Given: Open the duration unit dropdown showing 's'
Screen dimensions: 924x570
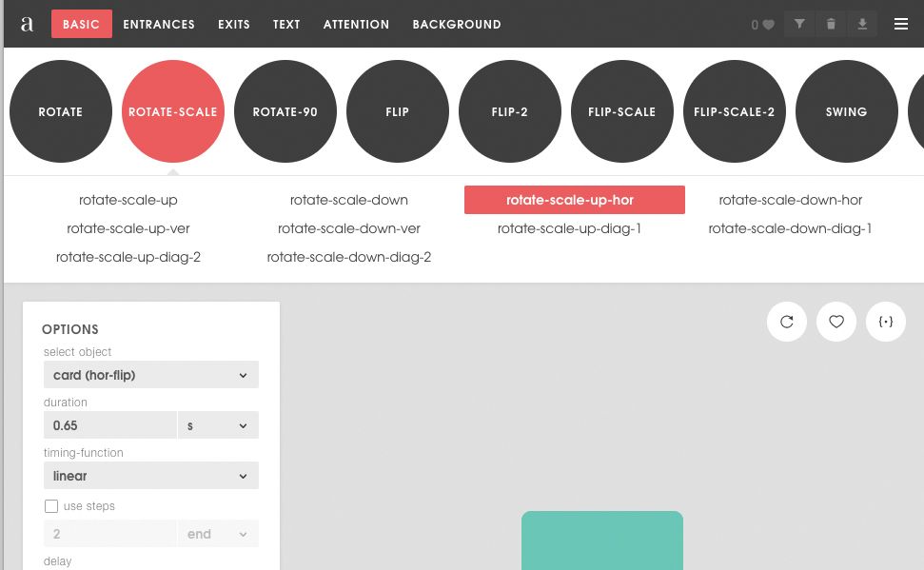Looking at the screenshot, I should click(218, 424).
